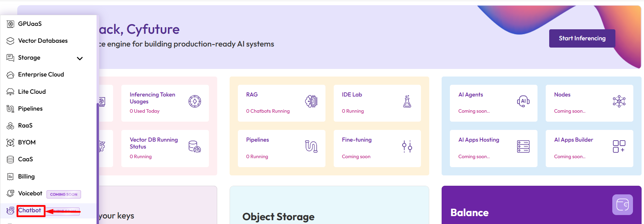Open the AI Apps Hosting card

tap(493, 148)
